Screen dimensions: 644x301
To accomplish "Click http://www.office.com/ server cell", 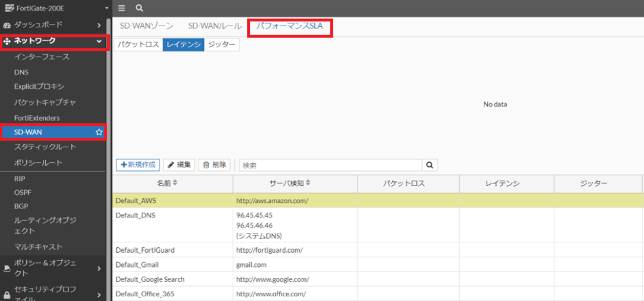I will point(271,294).
